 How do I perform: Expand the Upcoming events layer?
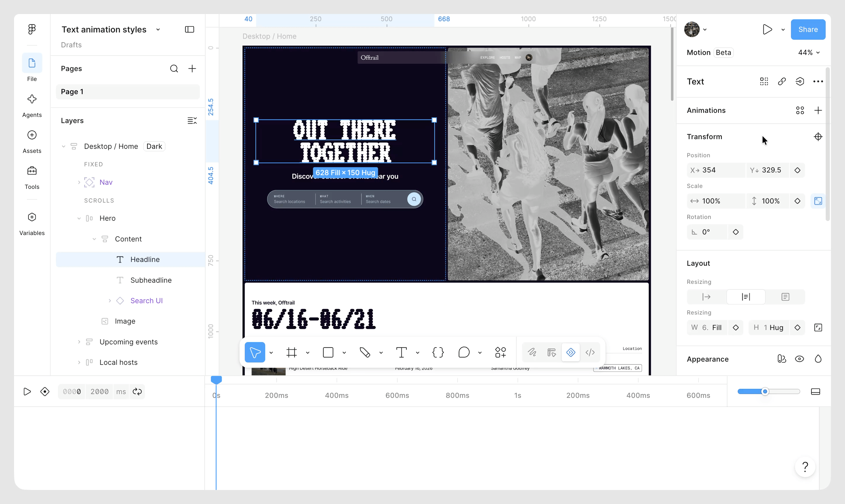[x=79, y=342]
